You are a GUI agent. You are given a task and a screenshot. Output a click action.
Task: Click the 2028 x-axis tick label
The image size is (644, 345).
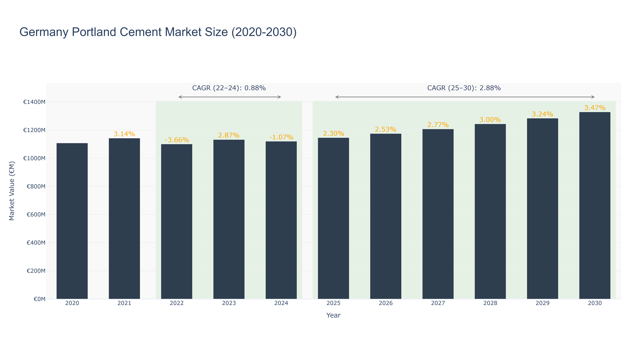click(490, 303)
